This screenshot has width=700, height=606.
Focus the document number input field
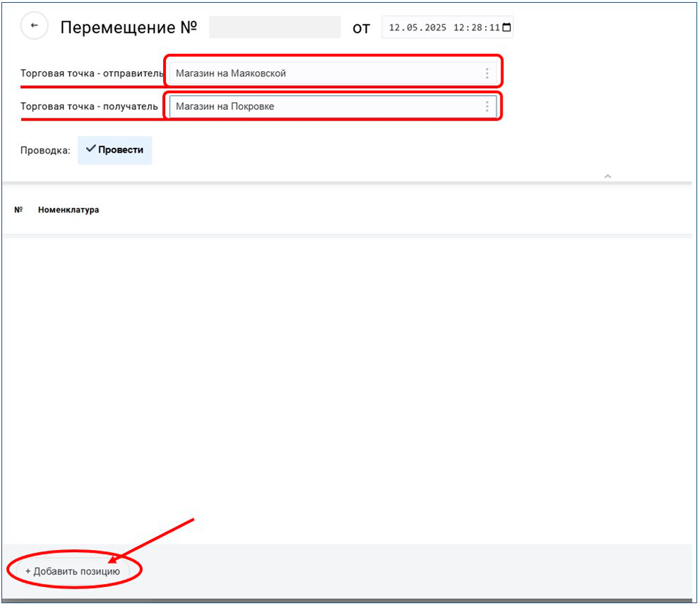[x=274, y=27]
